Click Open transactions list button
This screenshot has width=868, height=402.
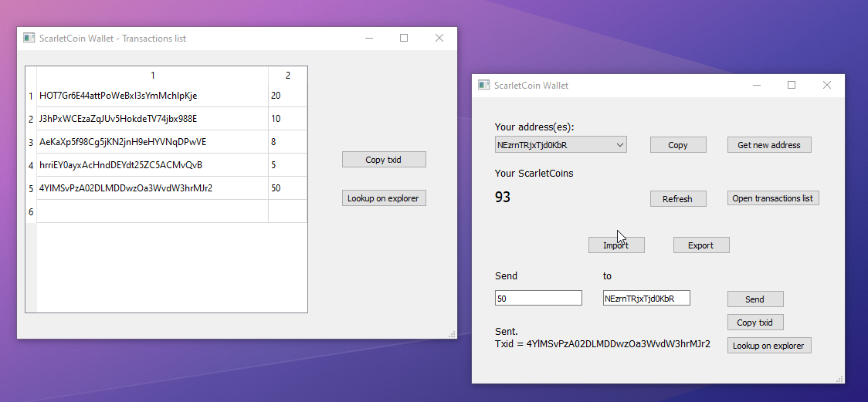tap(773, 198)
